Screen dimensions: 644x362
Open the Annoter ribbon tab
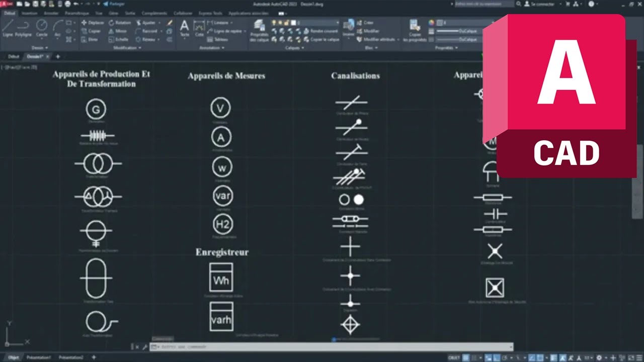coord(51,13)
